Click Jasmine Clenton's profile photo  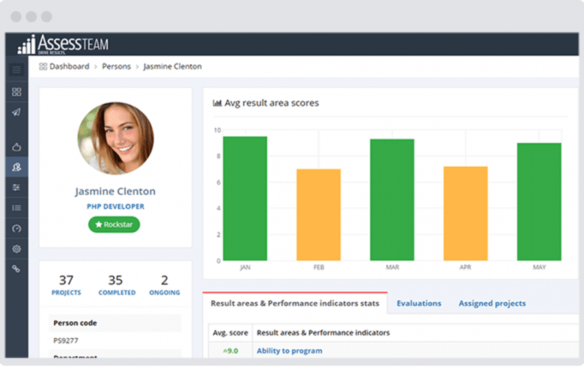coord(115,138)
